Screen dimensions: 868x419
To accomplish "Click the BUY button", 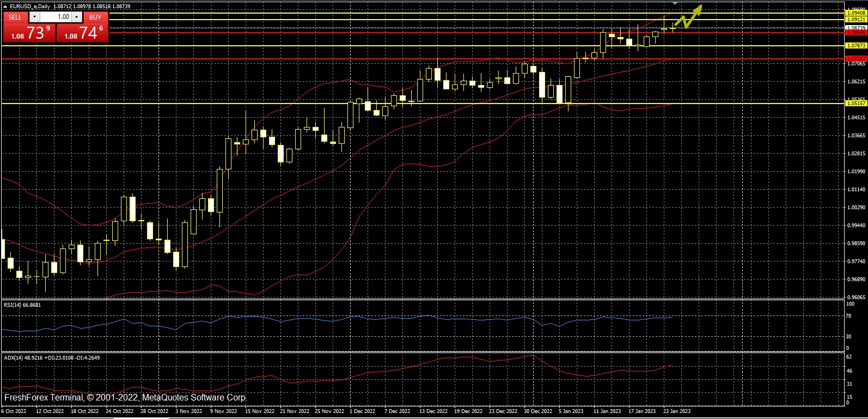I will click(95, 17).
